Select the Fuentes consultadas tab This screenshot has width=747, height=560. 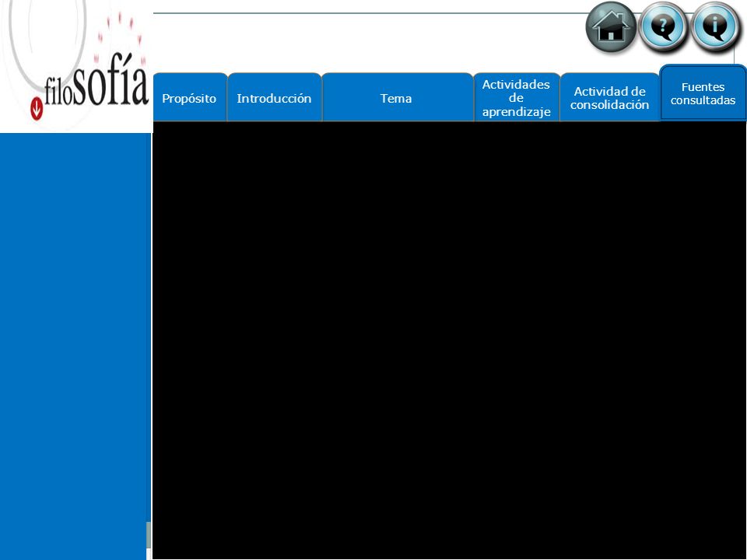coord(703,93)
